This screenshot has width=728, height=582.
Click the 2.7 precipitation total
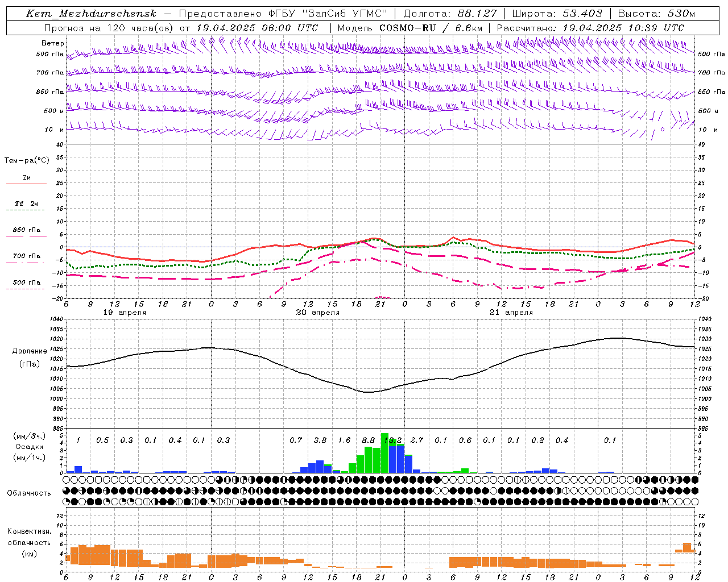pyautogui.click(x=417, y=440)
